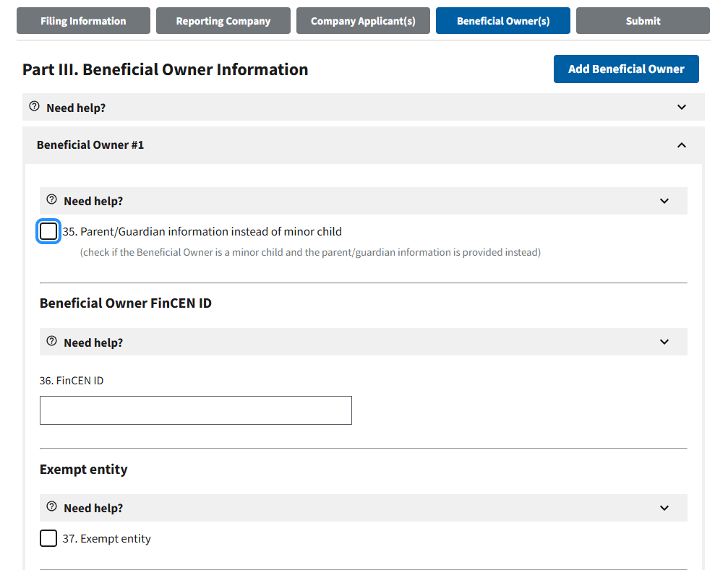
Task: Click Need help? text under Part III heading
Action: pos(76,108)
